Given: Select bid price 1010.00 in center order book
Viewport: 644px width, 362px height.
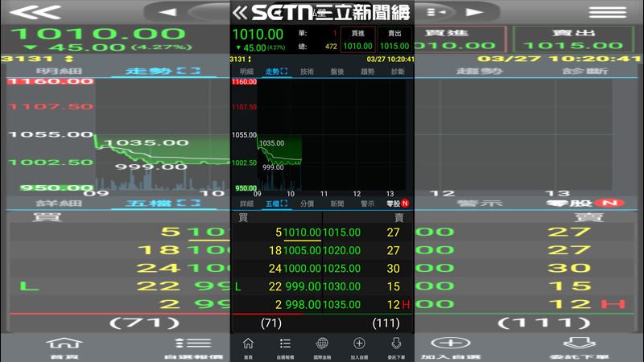Looking at the screenshot, I should point(302,232).
